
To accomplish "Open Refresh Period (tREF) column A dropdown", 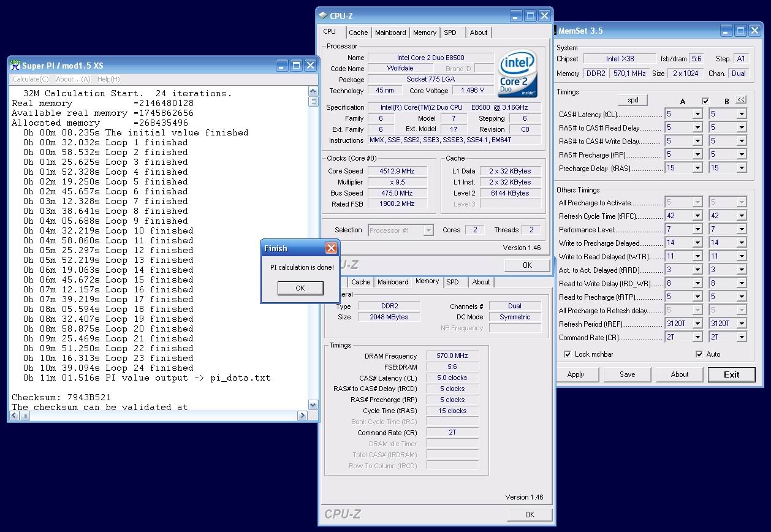I will point(697,324).
